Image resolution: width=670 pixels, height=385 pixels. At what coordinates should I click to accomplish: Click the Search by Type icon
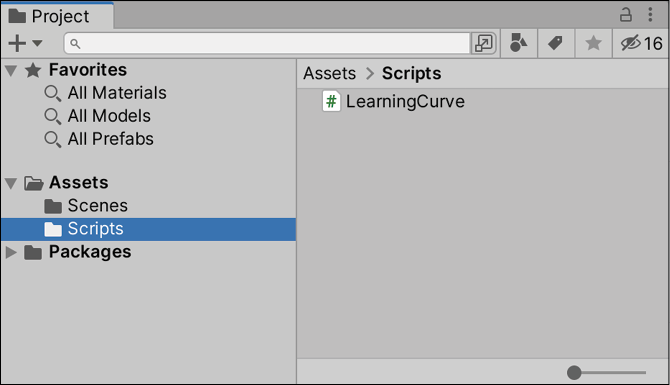[518, 43]
